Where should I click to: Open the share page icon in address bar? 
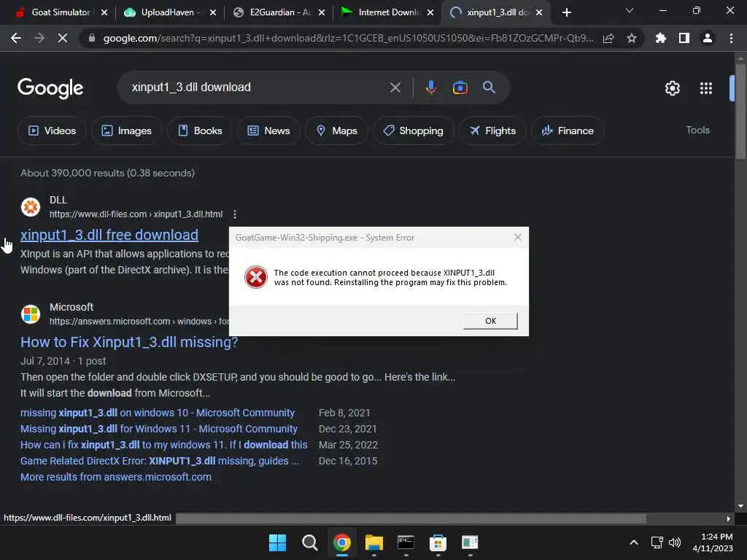tap(608, 38)
